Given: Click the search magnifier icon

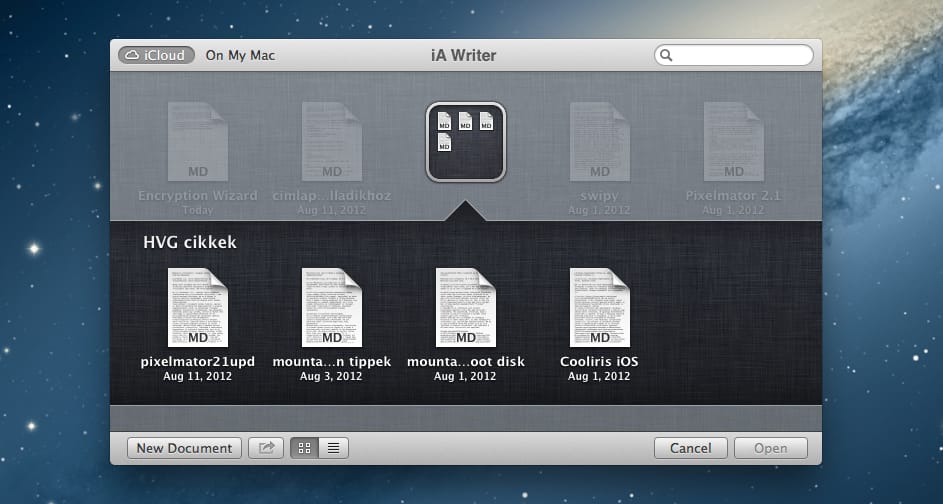Looking at the screenshot, I should pos(666,55).
